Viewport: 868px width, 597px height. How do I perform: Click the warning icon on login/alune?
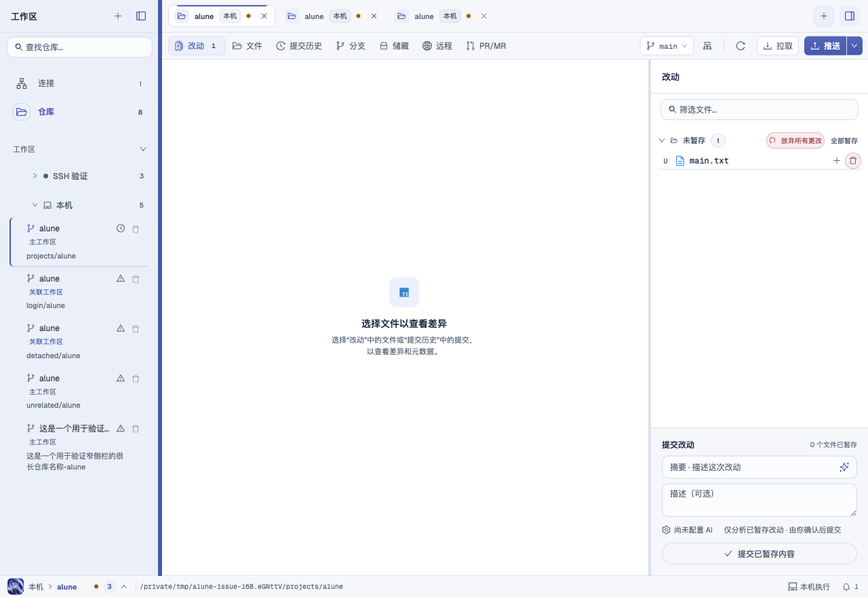[x=121, y=278]
